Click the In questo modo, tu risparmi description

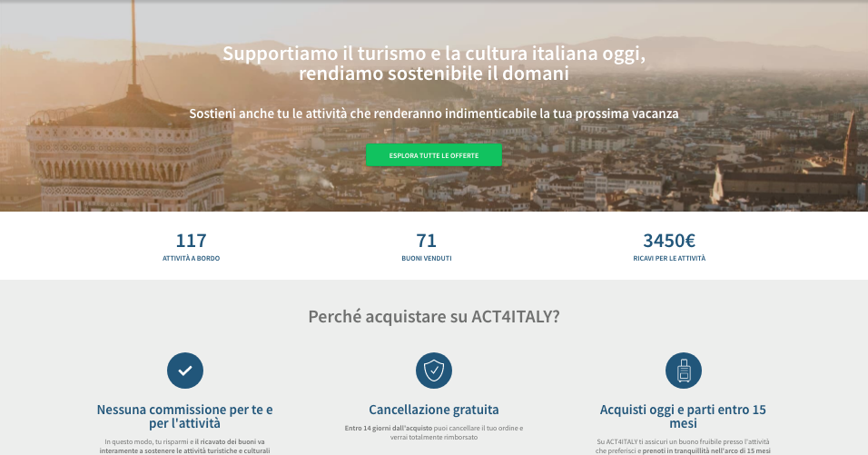point(185,446)
